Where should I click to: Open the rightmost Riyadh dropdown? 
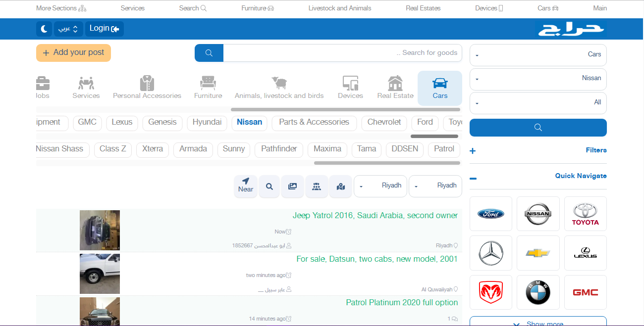tap(435, 186)
